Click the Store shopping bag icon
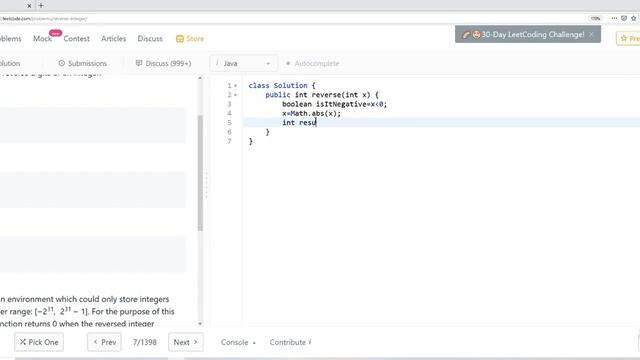The image size is (640, 360). (180, 39)
